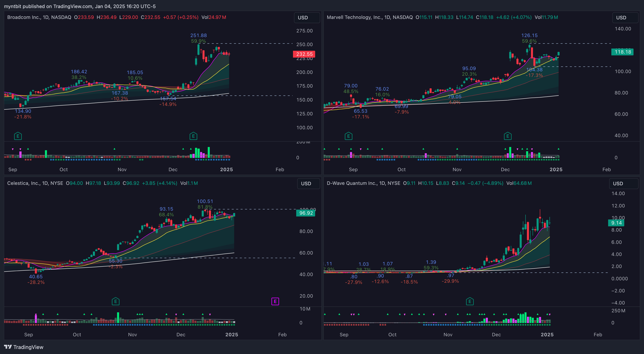644x354 pixels.
Task: Click D-Wave volume value Vol 64.68M
Action: click(519, 183)
